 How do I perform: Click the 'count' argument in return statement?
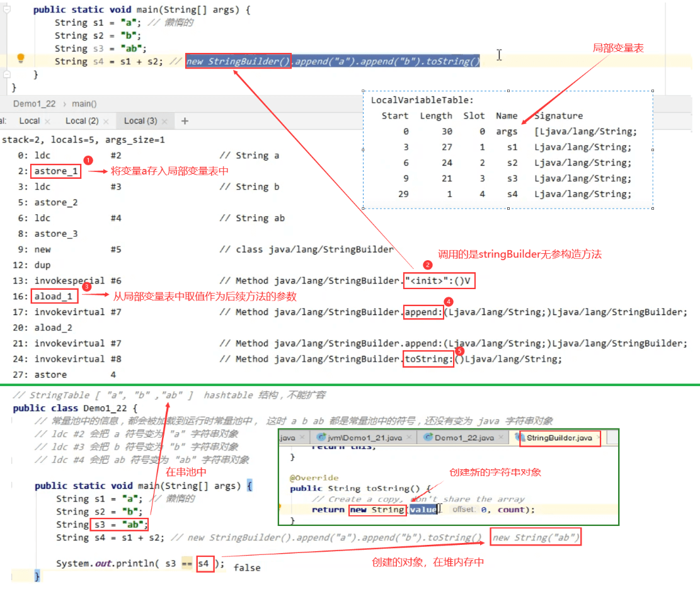click(511, 510)
